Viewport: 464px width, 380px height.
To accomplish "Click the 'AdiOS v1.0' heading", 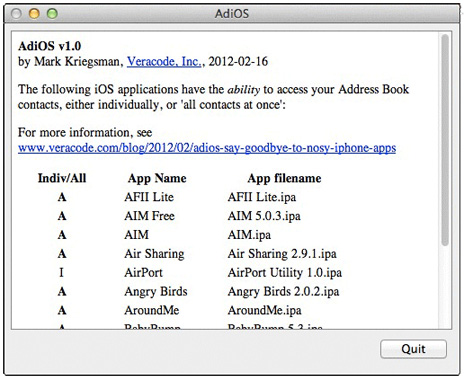I will 50,46.
